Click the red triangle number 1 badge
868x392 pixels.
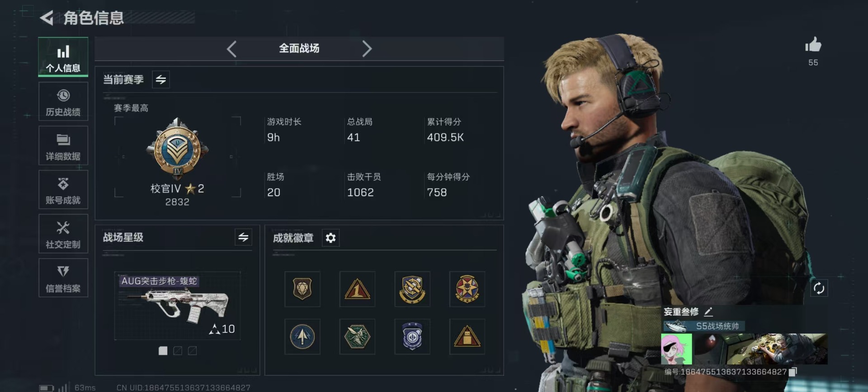[x=357, y=289]
